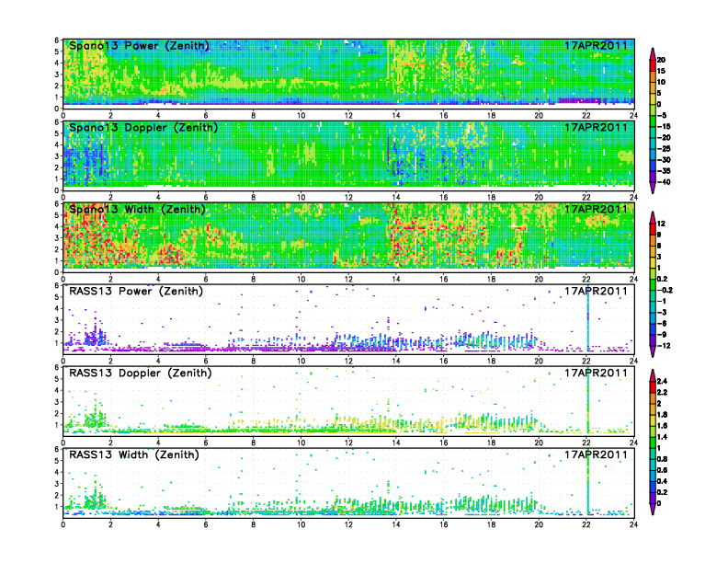728x563 pixels.
Task: Click the "-3" label on the middle colorbar
Action: (662, 312)
